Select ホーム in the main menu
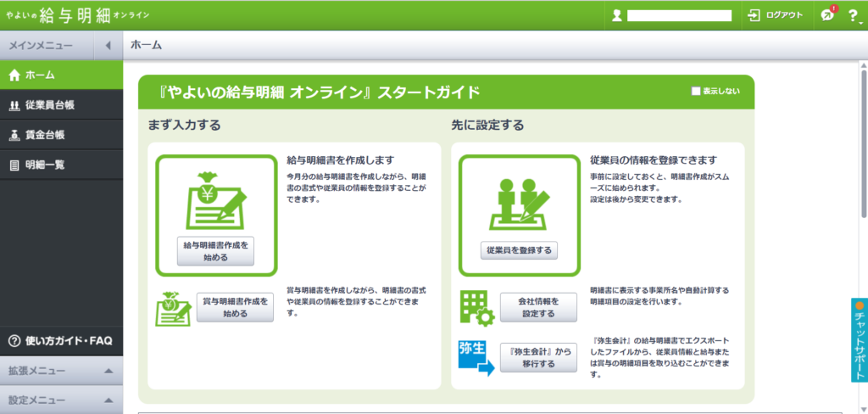 click(61, 76)
